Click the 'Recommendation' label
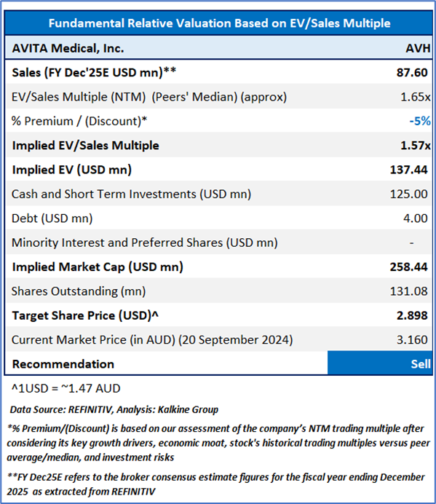The image size is (436, 504). pyautogui.click(x=63, y=364)
